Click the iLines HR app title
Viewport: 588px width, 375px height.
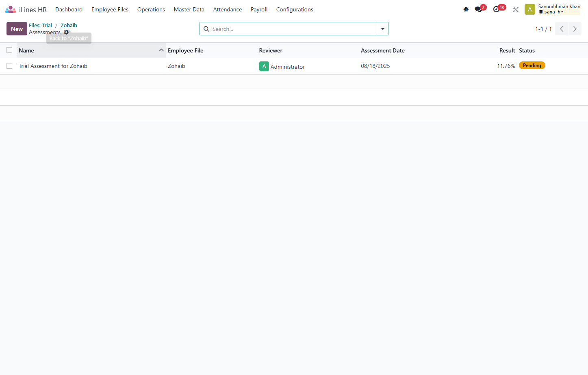click(33, 10)
